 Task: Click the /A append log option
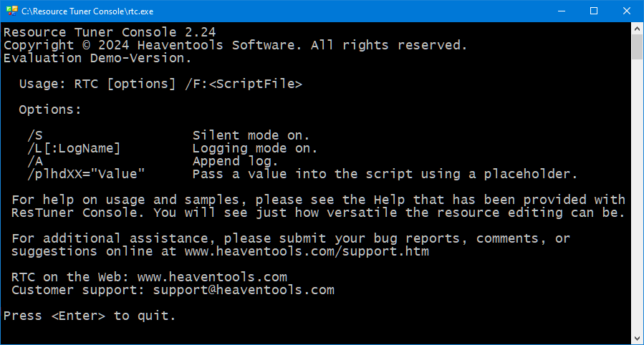click(35, 161)
